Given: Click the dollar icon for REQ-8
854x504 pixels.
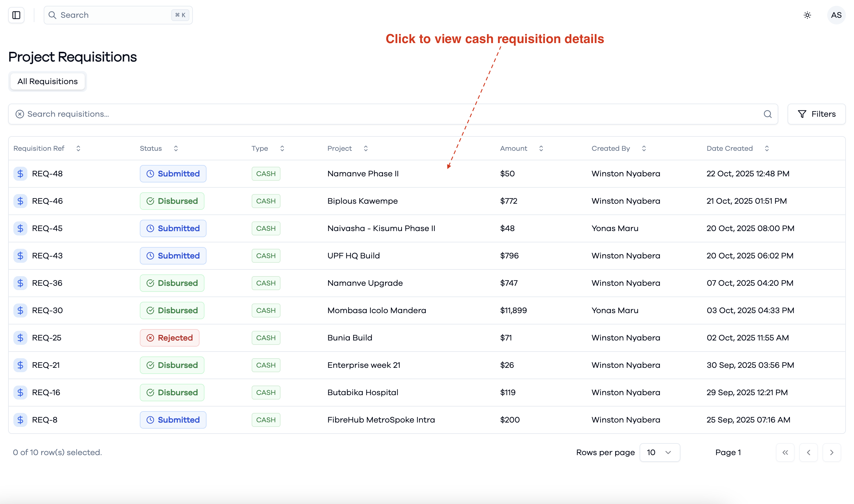Looking at the screenshot, I should click(20, 420).
